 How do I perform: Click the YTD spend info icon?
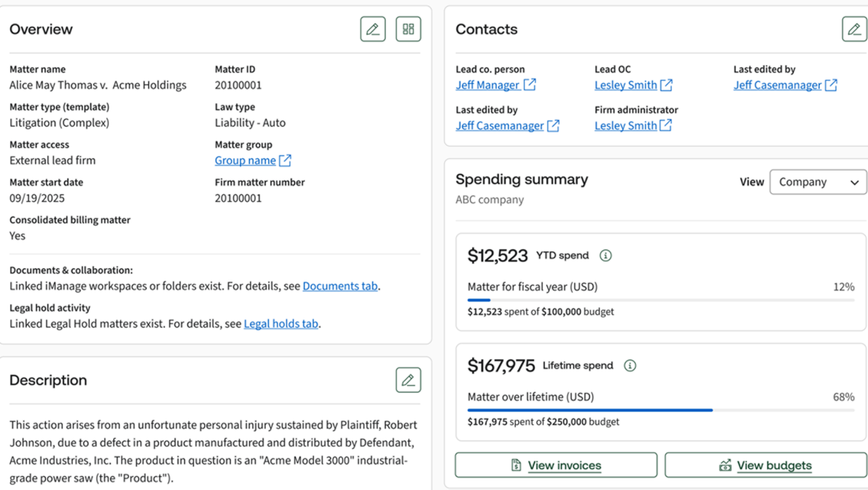(606, 256)
